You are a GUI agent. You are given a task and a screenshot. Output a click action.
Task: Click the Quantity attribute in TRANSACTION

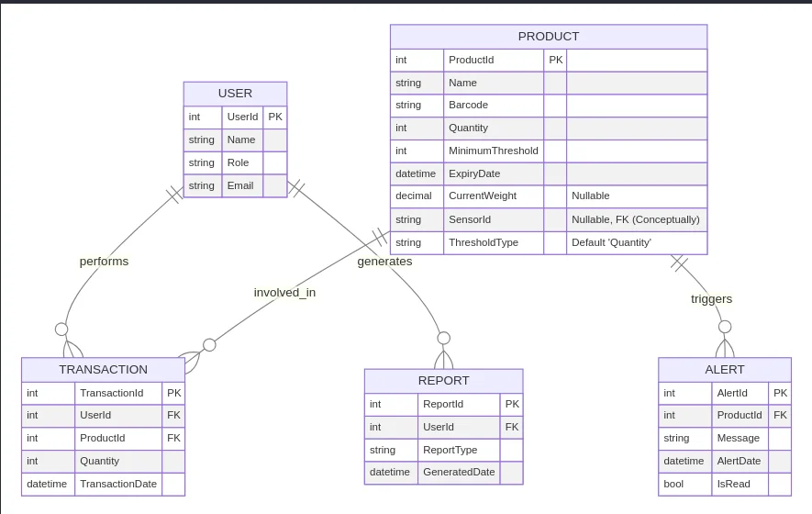point(99,461)
